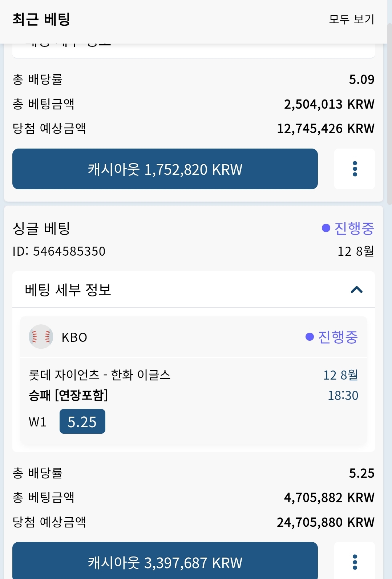Click the 진행중 status beside 싱글 베팅

pos(348,228)
